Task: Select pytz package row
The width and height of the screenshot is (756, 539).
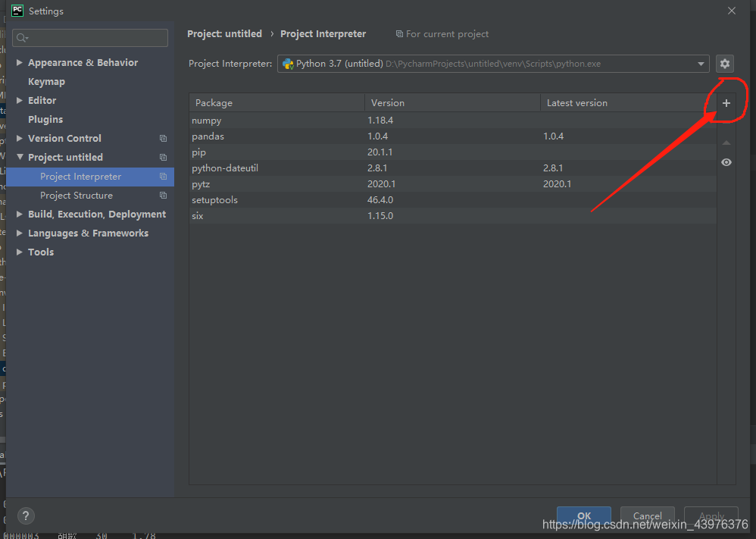Action: [453, 184]
